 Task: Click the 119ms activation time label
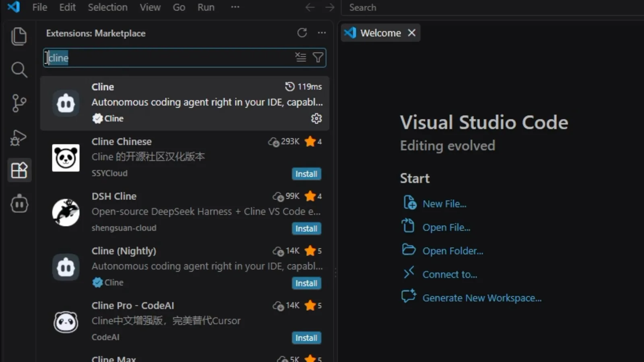(x=310, y=86)
